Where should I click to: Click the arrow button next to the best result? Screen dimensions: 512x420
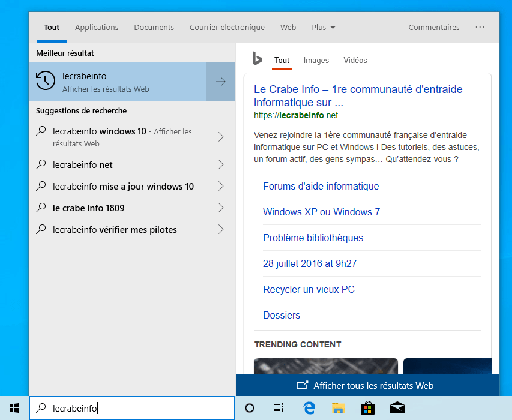221,82
